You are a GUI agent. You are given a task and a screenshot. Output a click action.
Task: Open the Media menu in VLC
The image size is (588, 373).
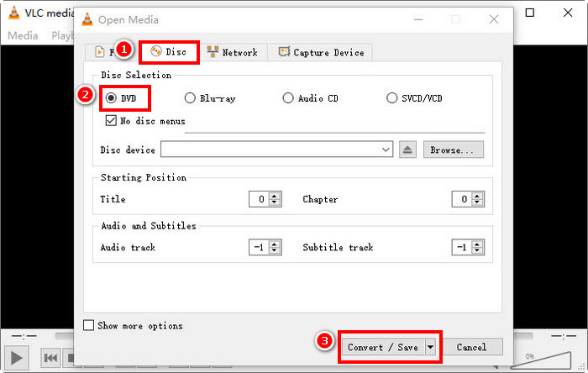(x=23, y=35)
